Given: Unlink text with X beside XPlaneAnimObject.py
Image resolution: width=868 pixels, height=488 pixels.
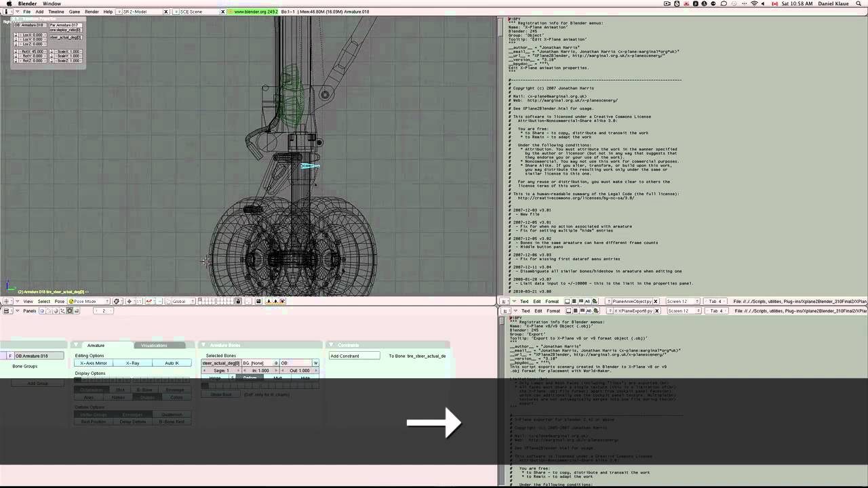Looking at the screenshot, I should 656,301.
